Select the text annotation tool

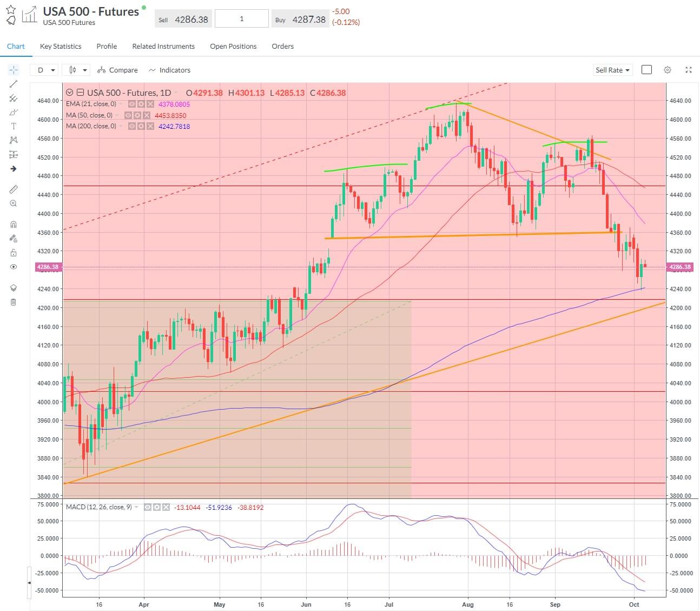tap(14, 126)
